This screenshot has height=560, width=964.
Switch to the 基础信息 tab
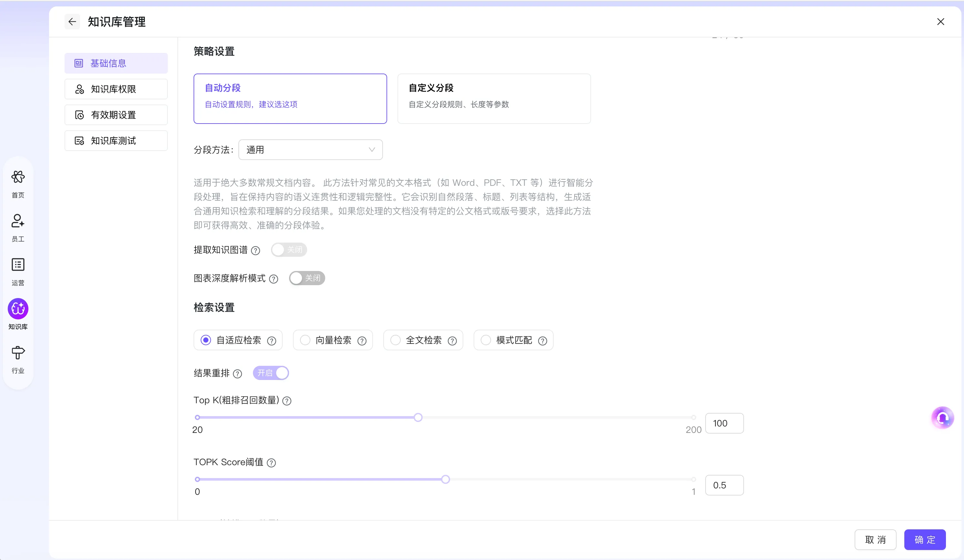click(116, 63)
